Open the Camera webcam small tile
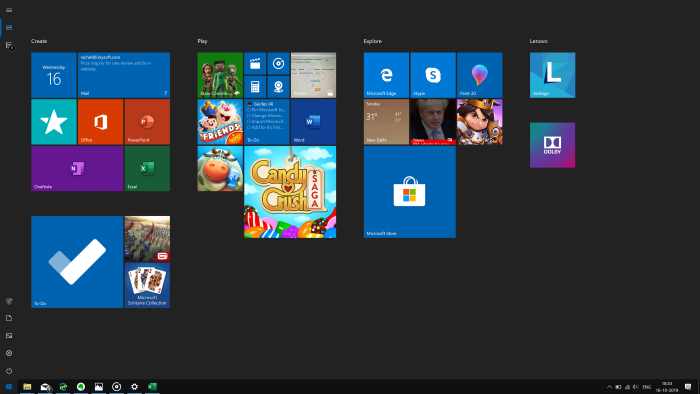Viewport: 700px width, 394px height. 278,87
